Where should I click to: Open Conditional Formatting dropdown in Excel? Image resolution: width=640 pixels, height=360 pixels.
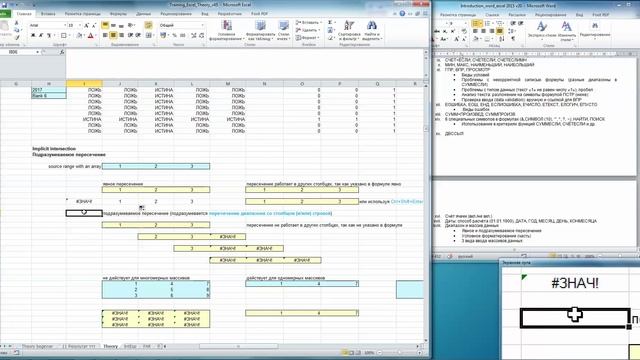click(227, 31)
